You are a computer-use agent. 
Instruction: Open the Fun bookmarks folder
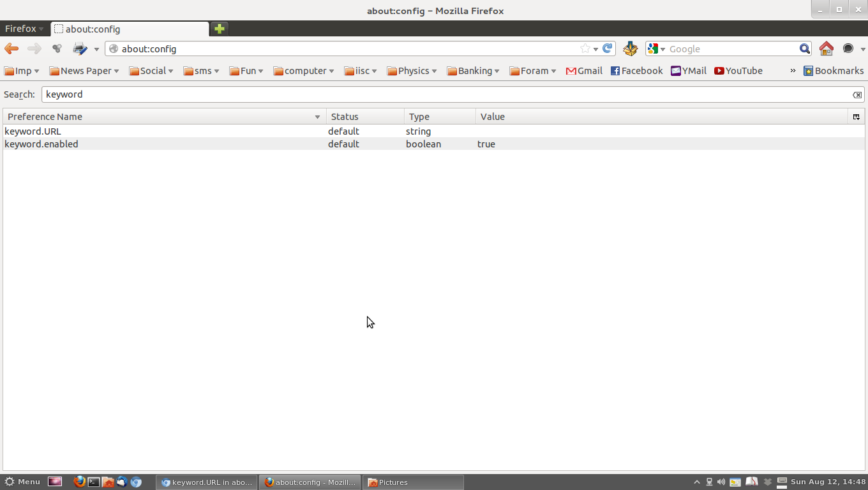coord(246,71)
